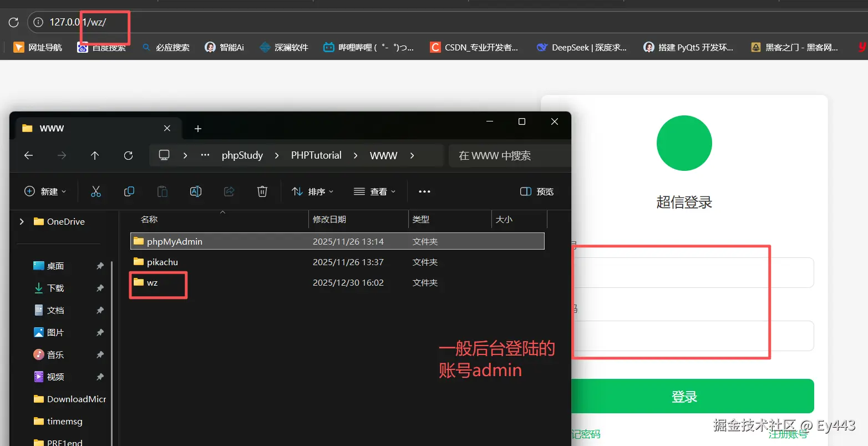Open the 必应搜索 bookmark

(165, 48)
